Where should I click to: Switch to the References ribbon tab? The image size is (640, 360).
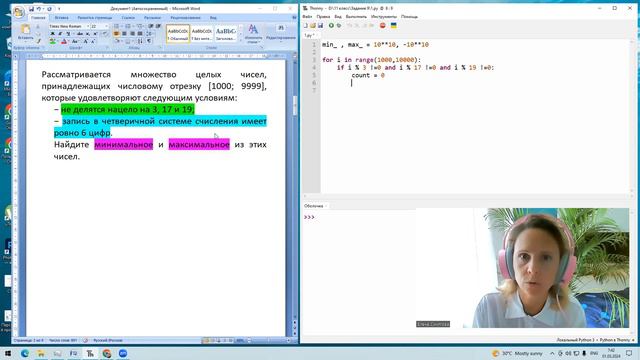point(128,18)
